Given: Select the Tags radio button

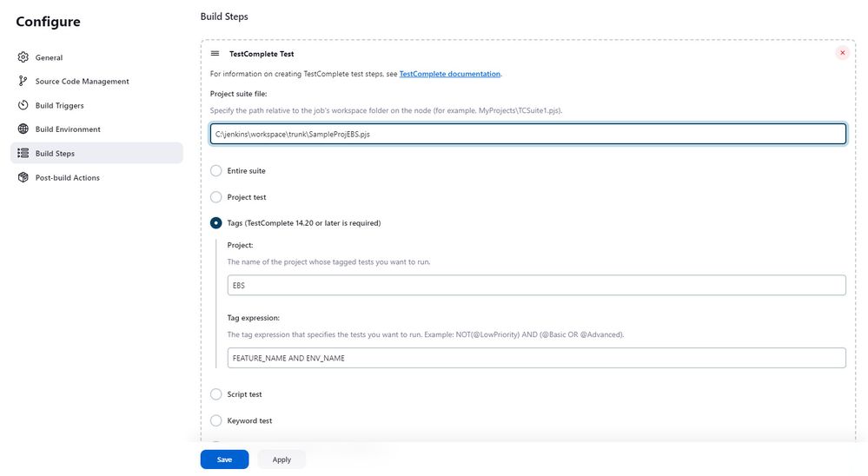Looking at the screenshot, I should pos(216,223).
